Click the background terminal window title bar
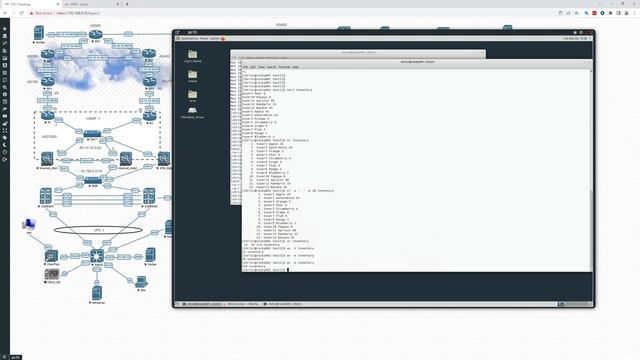Image resolution: width=640 pixels, height=360 pixels. [358, 52]
